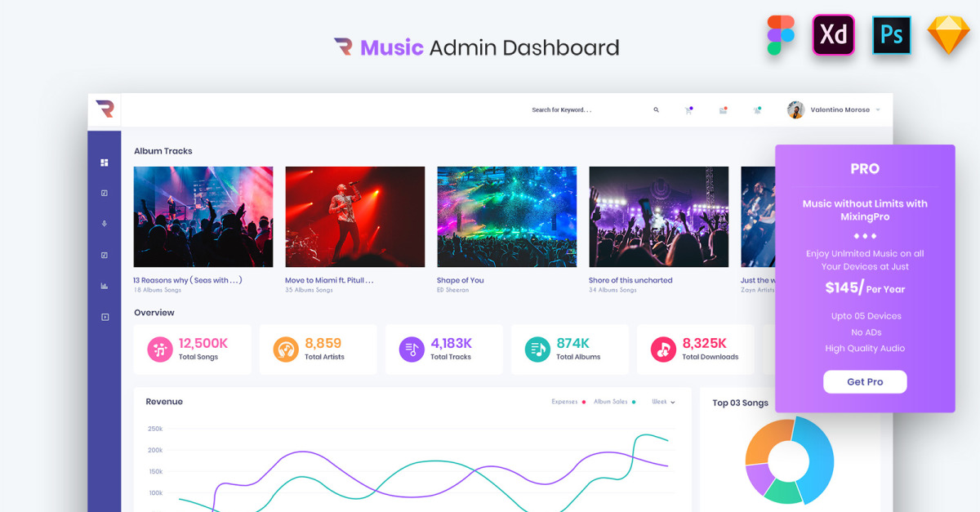Select the video player icon in sidebar
Viewport: 980px width, 512px height.
tap(105, 317)
